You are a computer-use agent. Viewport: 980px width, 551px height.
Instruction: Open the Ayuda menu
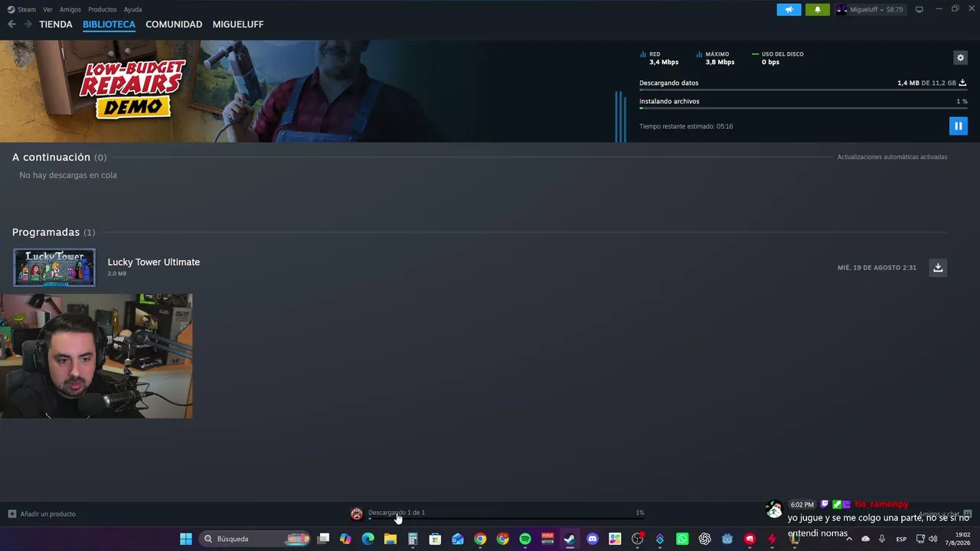132,10
